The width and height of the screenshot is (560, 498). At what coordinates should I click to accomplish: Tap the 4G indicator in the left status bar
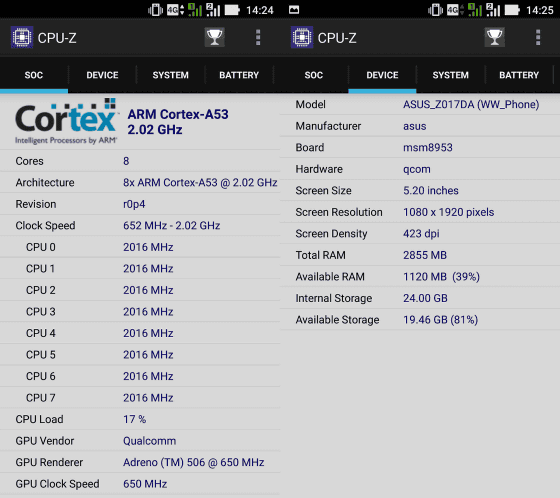[x=175, y=10]
